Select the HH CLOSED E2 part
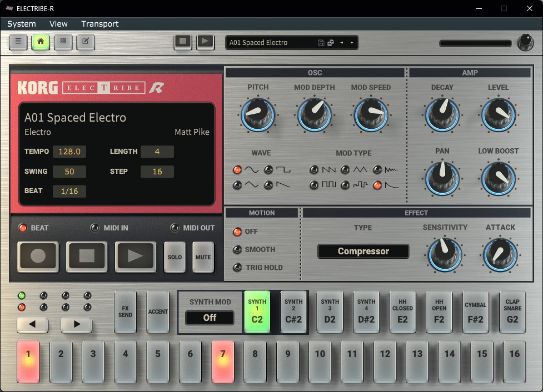The height and width of the screenshot is (392, 543). [402, 311]
